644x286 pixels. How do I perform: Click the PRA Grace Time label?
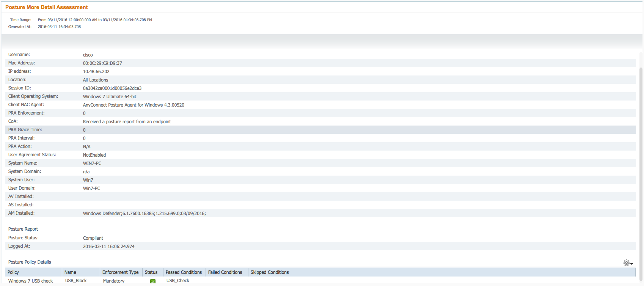(x=25, y=130)
